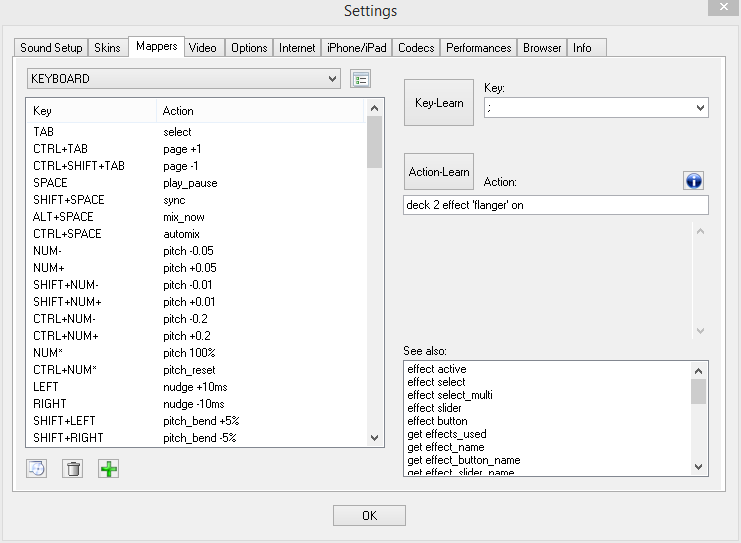Expand the Key dropdown list

tap(699, 107)
